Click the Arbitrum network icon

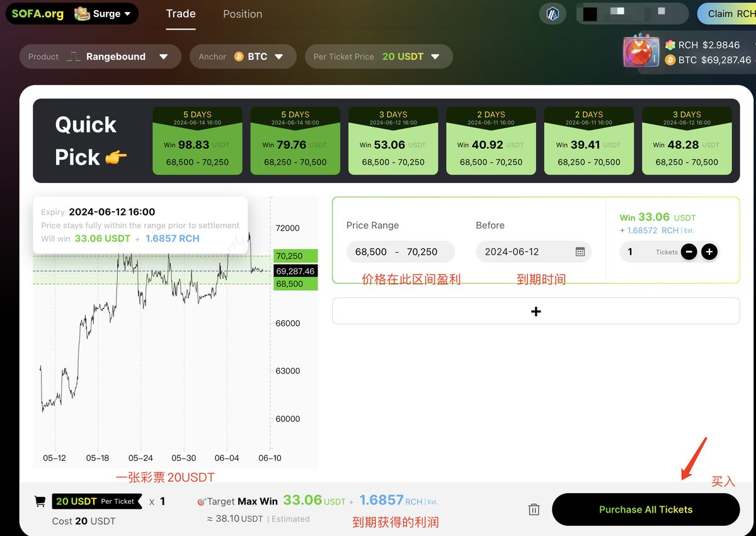click(553, 14)
